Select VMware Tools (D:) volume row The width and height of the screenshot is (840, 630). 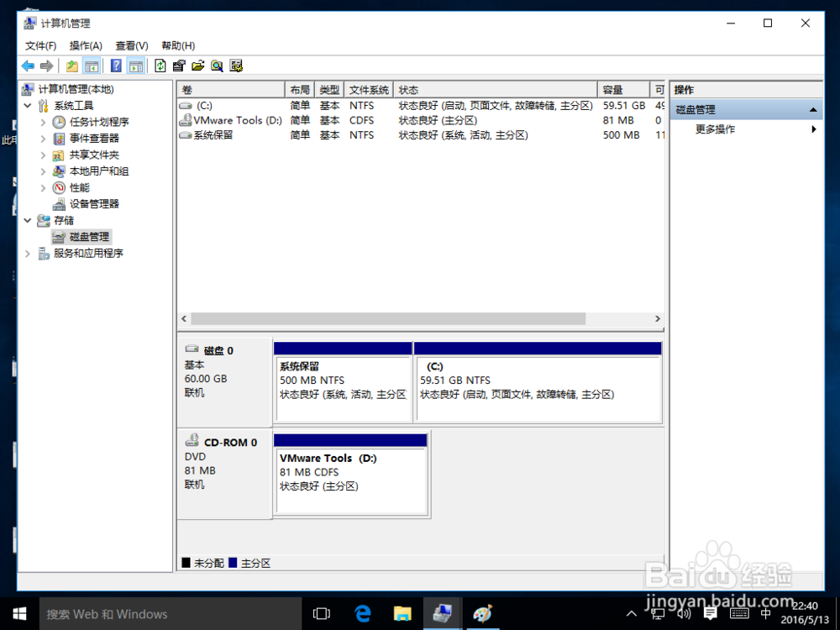[x=421, y=120]
